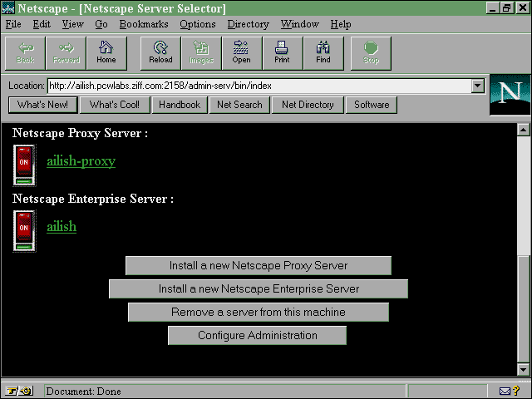Toggle the ailish-proxy server ON switch
This screenshot has width=532, height=399.
24,165
